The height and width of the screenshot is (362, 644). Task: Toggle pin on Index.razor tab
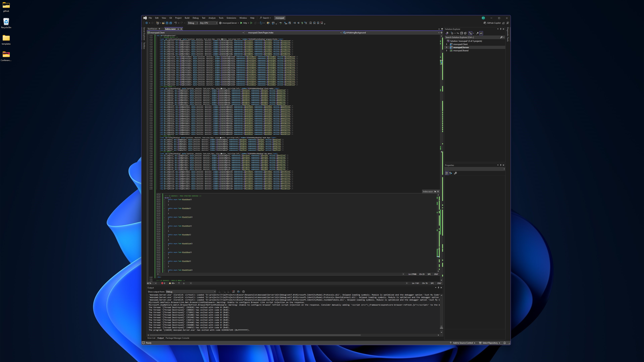point(178,29)
